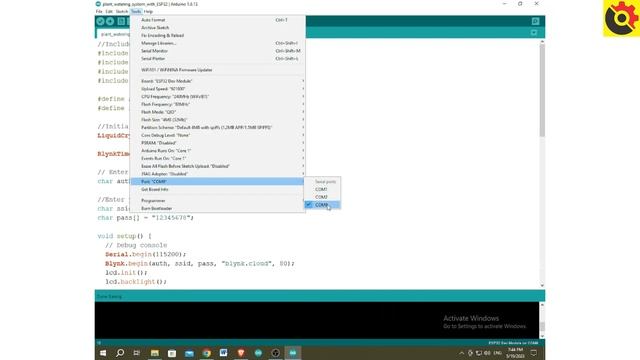Screen dimensions: 640x360
Task: Expand the Core Debug Level submenu
Action: 218,135
